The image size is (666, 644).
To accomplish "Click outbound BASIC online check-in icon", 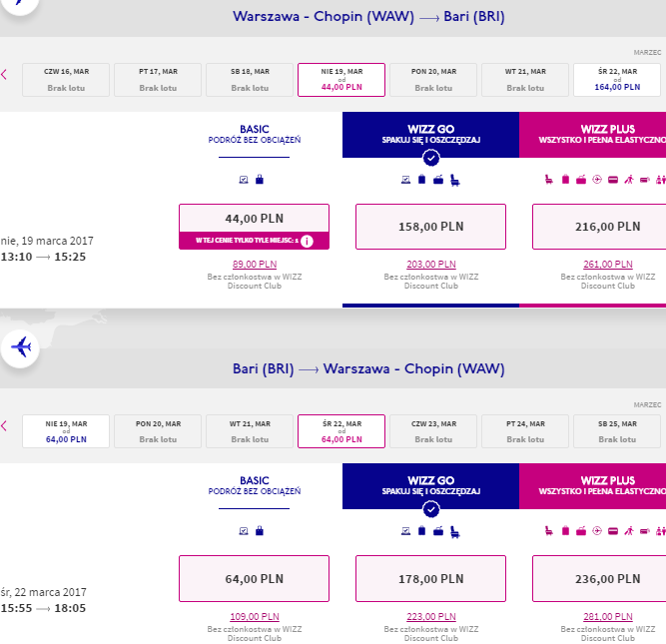I will [244, 180].
